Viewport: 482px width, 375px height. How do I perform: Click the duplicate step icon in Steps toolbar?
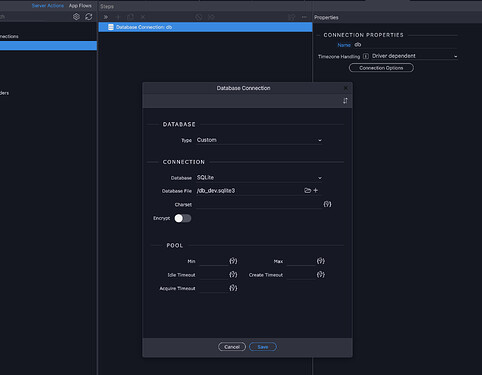tap(130, 17)
